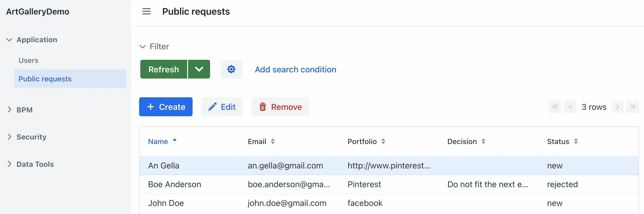Sort by Status column arrows
The image size is (644, 214).
575,141
